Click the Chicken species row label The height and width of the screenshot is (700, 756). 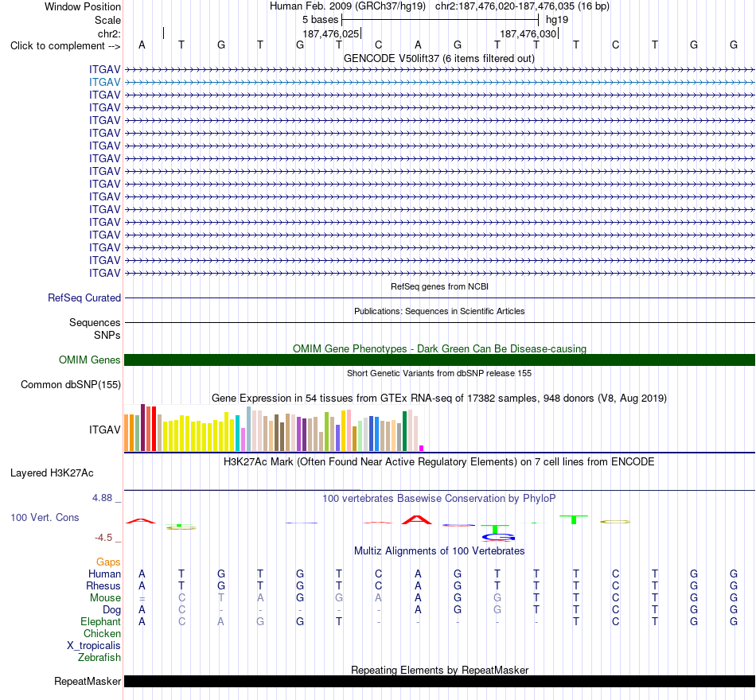pyautogui.click(x=102, y=633)
